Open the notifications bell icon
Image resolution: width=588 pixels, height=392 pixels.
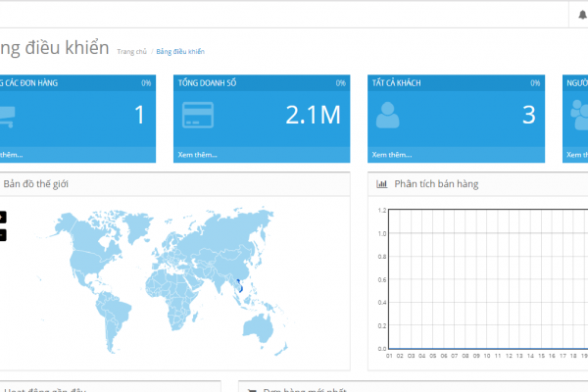click(x=582, y=15)
